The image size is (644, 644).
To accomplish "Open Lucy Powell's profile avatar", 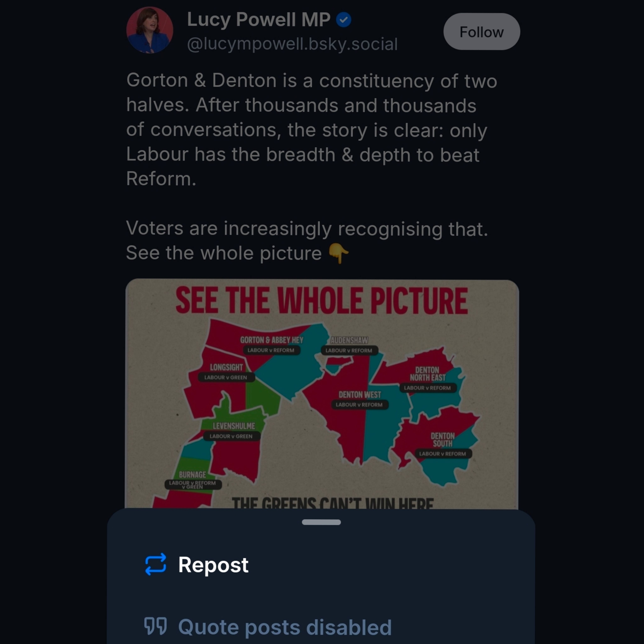I will (x=150, y=30).
